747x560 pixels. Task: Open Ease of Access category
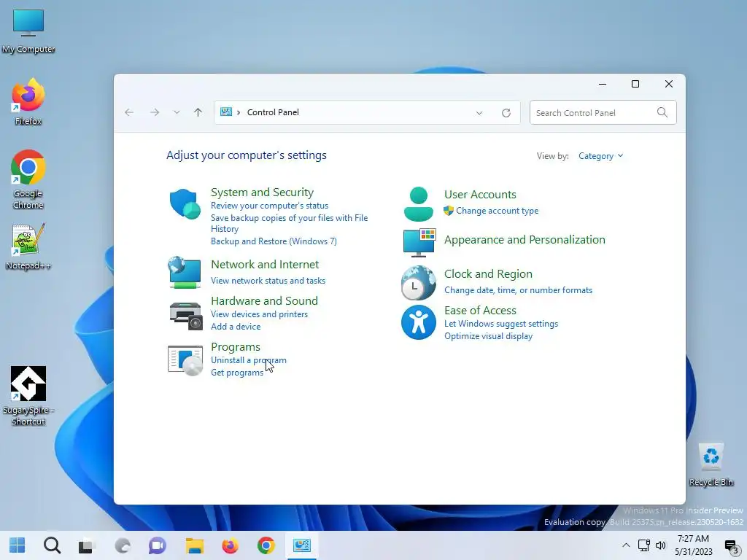480,310
